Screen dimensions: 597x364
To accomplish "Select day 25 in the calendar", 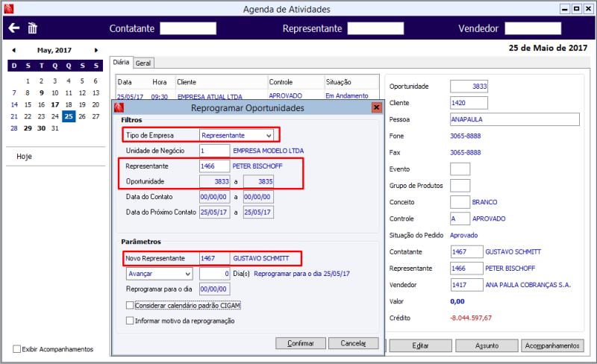I will (x=69, y=116).
